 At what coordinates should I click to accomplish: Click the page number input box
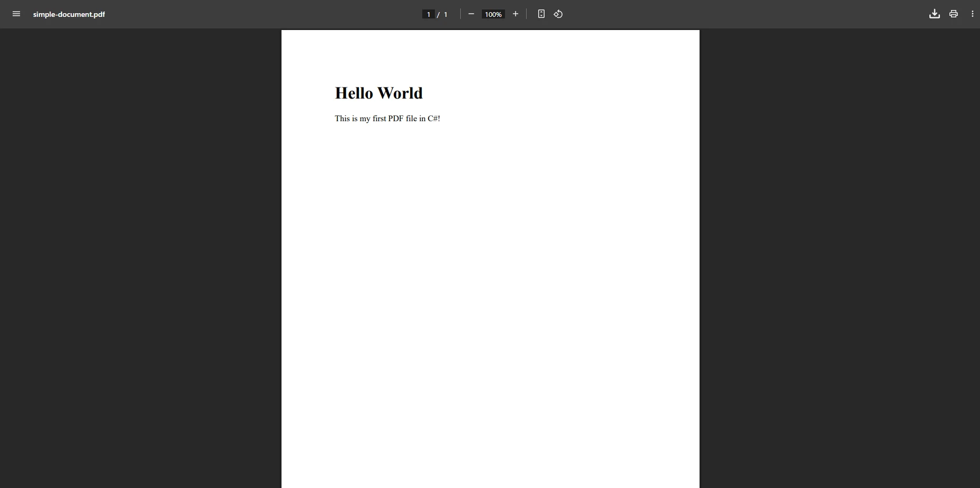point(429,14)
